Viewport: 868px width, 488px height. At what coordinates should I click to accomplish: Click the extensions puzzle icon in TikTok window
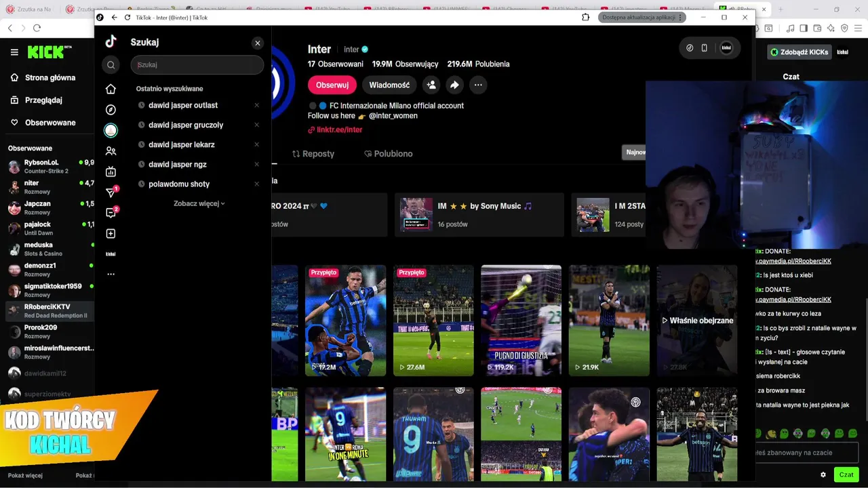[586, 18]
